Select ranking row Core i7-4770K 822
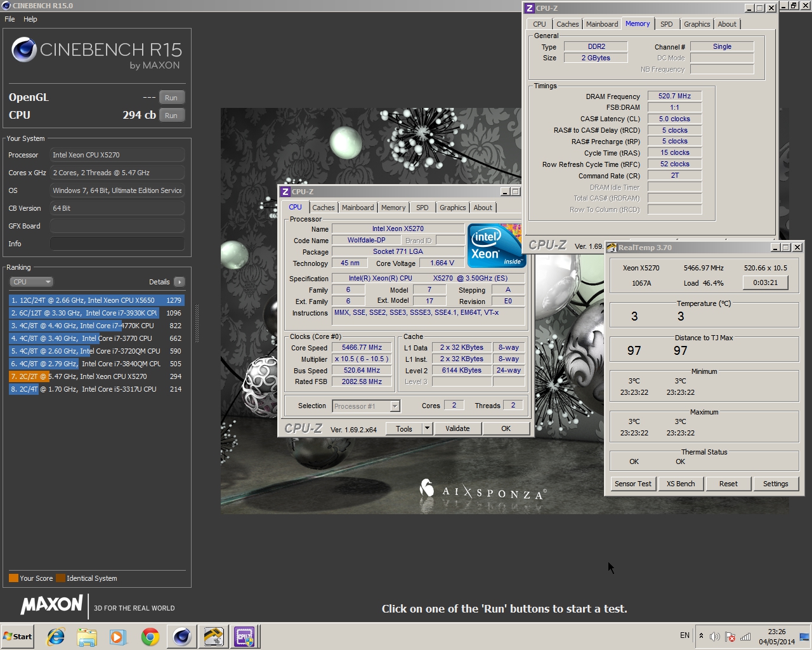Screen dimensions: 812x650 (x=96, y=326)
